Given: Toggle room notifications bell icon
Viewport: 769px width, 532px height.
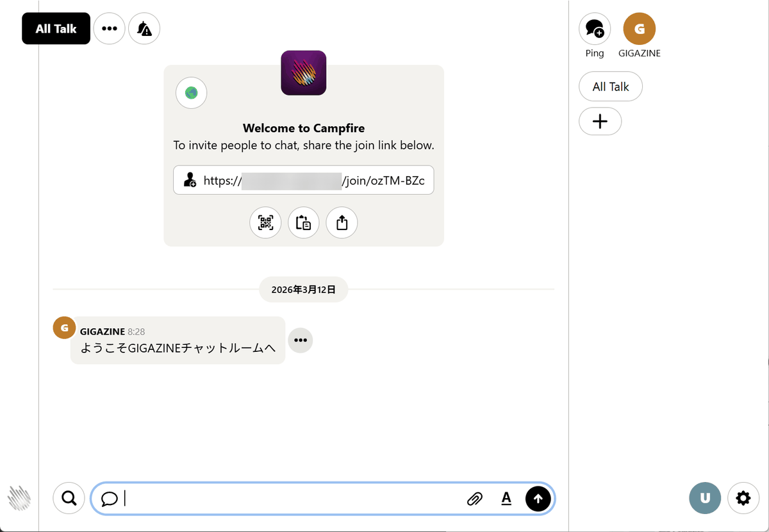Looking at the screenshot, I should pos(144,29).
